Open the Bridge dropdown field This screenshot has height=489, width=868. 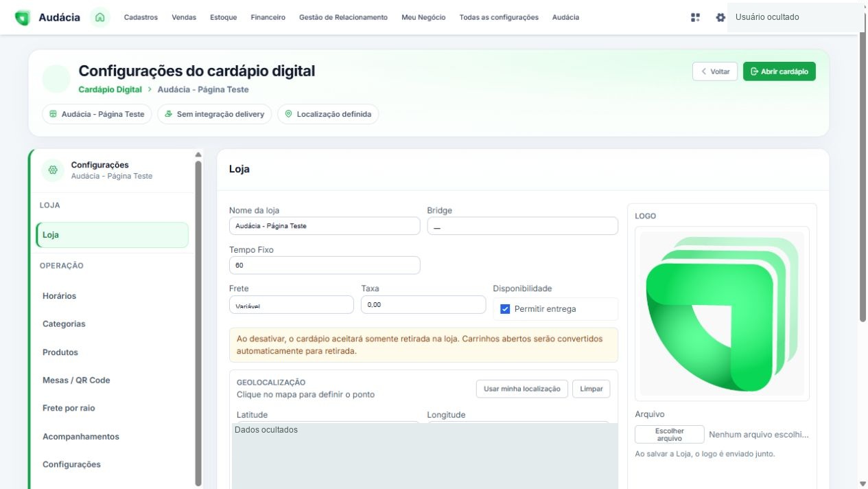pyautogui.click(x=522, y=226)
